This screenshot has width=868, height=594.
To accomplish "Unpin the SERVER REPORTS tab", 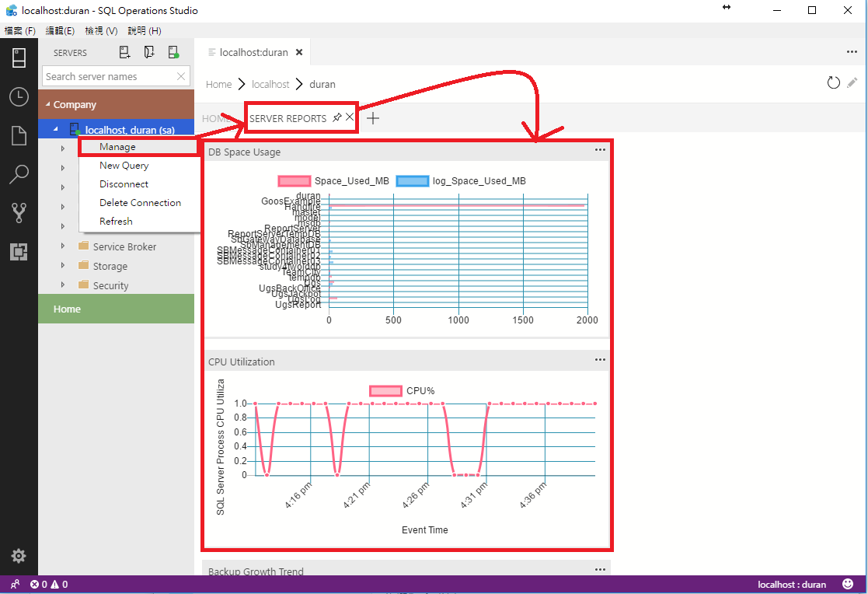I will [336, 117].
